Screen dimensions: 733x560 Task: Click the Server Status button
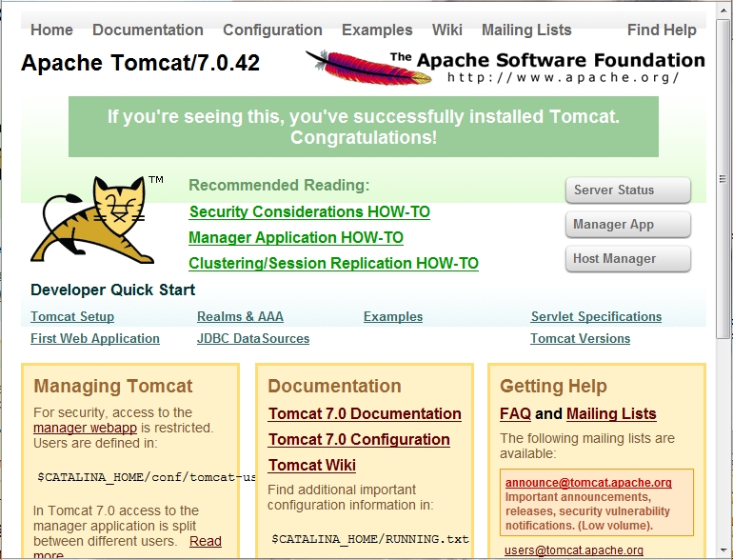(x=628, y=190)
